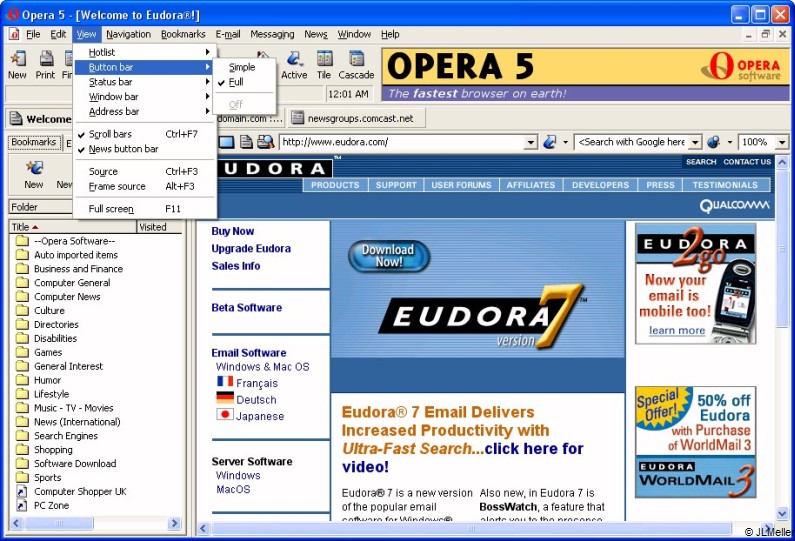This screenshot has width=795, height=541.
Task: Choose Source from the View menu
Action: point(143,171)
